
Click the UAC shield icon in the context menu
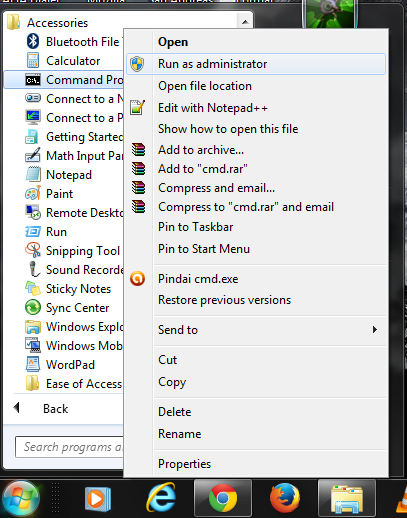(137, 64)
